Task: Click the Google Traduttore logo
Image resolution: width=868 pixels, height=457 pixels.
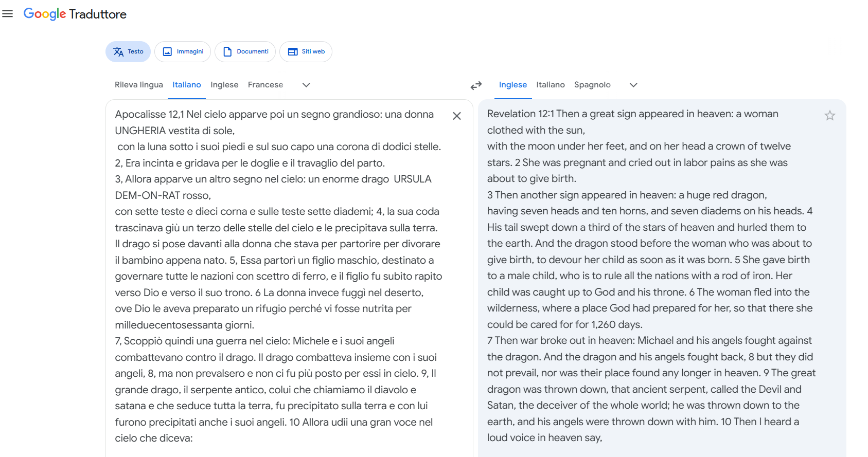Action: pos(75,14)
